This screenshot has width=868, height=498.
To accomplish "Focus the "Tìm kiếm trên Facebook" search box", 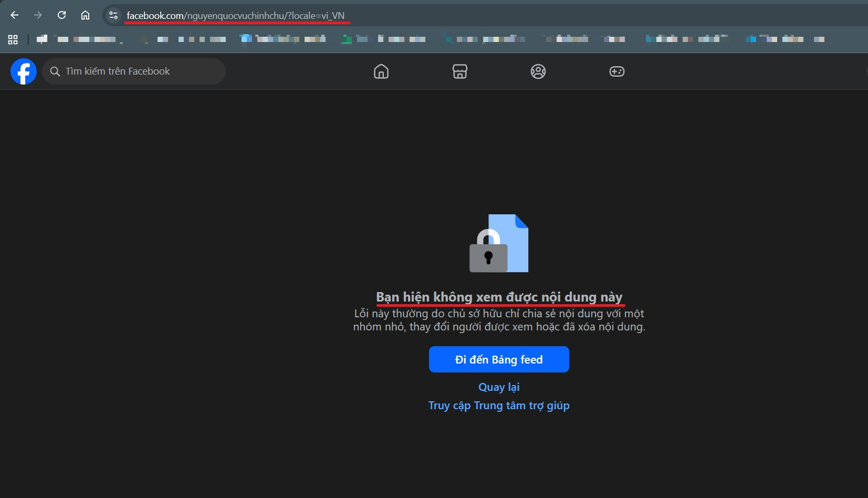I will [x=134, y=71].
